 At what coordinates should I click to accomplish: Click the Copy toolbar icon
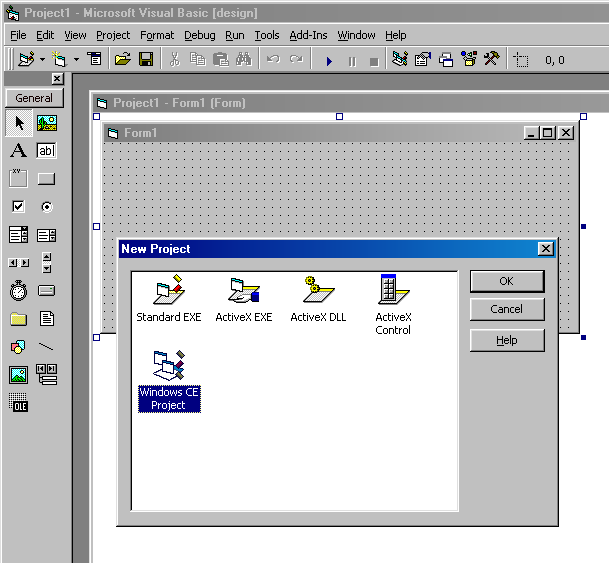pyautogui.click(x=197, y=59)
